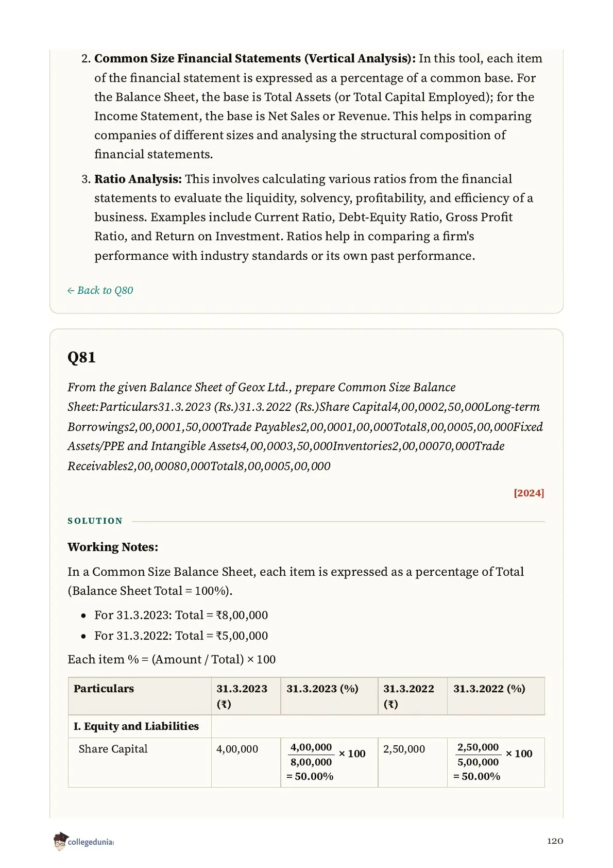
Task: Click the Share Capital row label
Action: pos(113,749)
